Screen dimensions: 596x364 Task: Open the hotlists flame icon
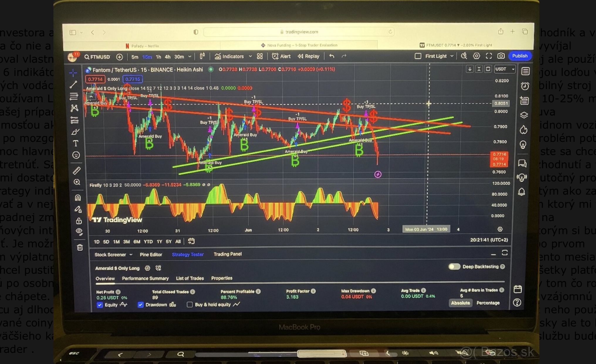coord(524,130)
